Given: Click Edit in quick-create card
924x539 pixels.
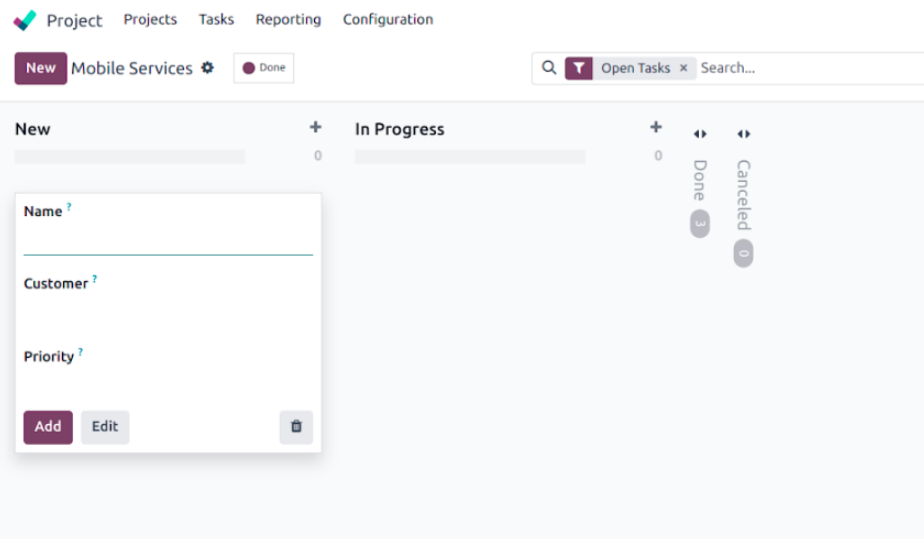Looking at the screenshot, I should pos(105,427).
